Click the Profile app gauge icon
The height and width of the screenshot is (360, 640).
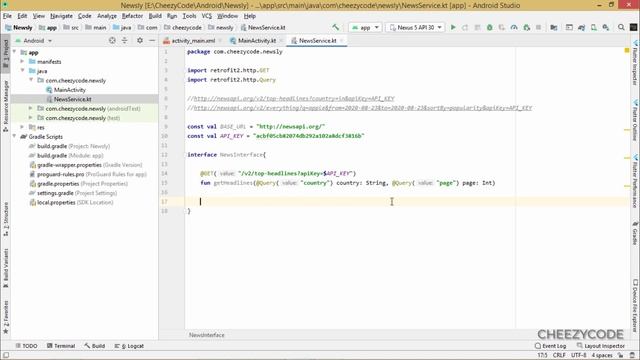[x=514, y=27]
